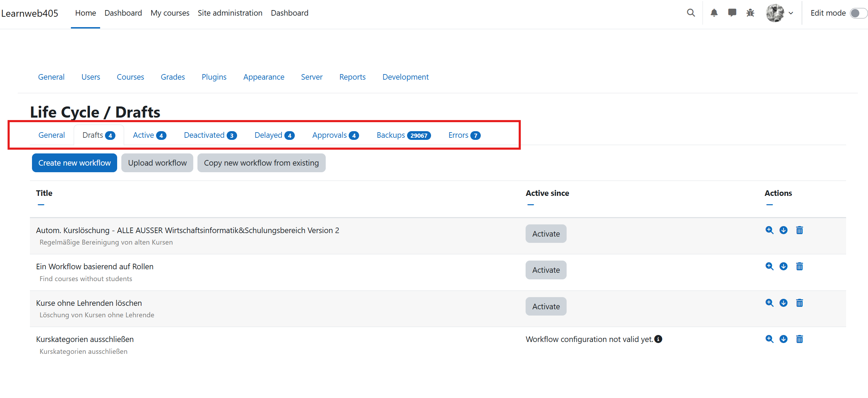This screenshot has height=398, width=868.
Task: Open the messaging chat bubble icon
Action: pos(732,13)
